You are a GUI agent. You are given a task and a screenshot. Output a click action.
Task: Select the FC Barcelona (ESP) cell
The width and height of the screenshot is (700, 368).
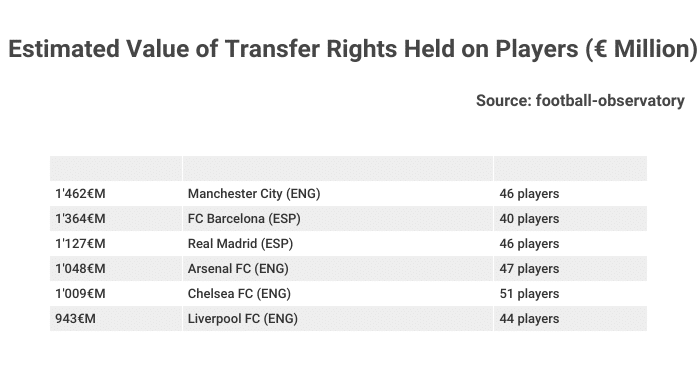point(338,219)
